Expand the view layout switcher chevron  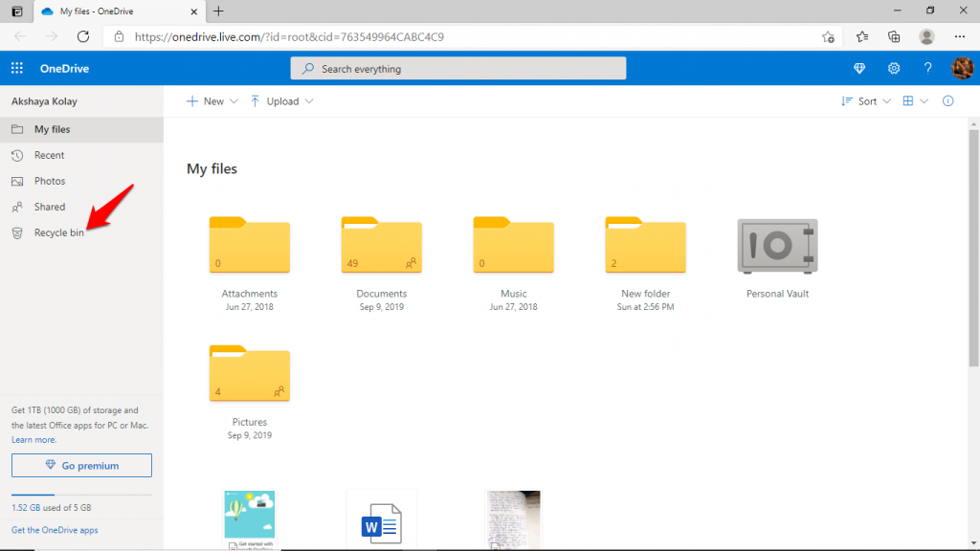924,100
